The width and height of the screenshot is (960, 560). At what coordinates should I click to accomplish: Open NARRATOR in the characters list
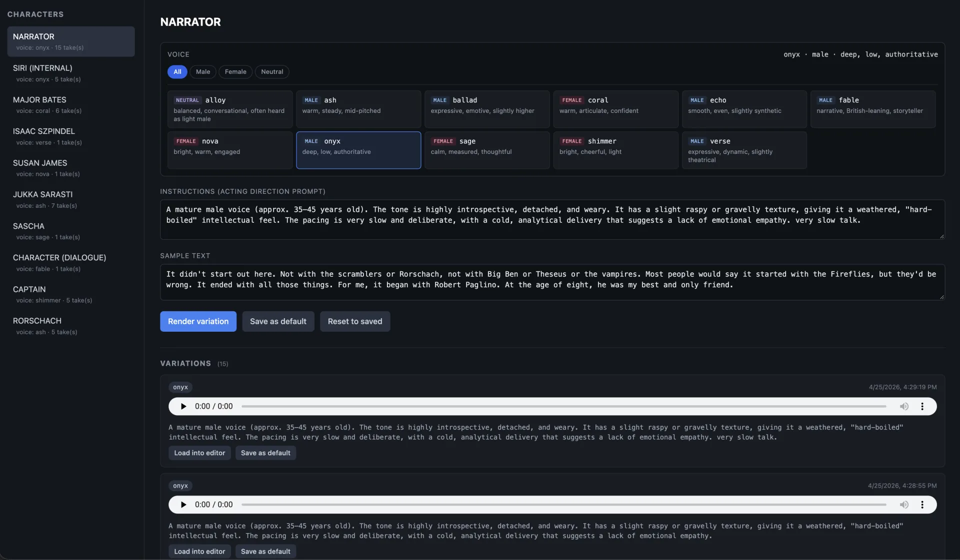(x=71, y=41)
